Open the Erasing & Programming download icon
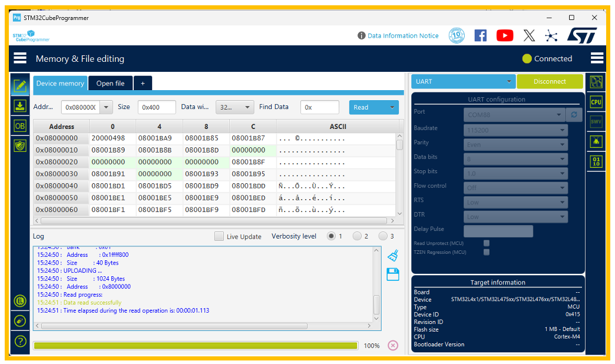Viewport: 615px width, 364px height. [x=20, y=105]
